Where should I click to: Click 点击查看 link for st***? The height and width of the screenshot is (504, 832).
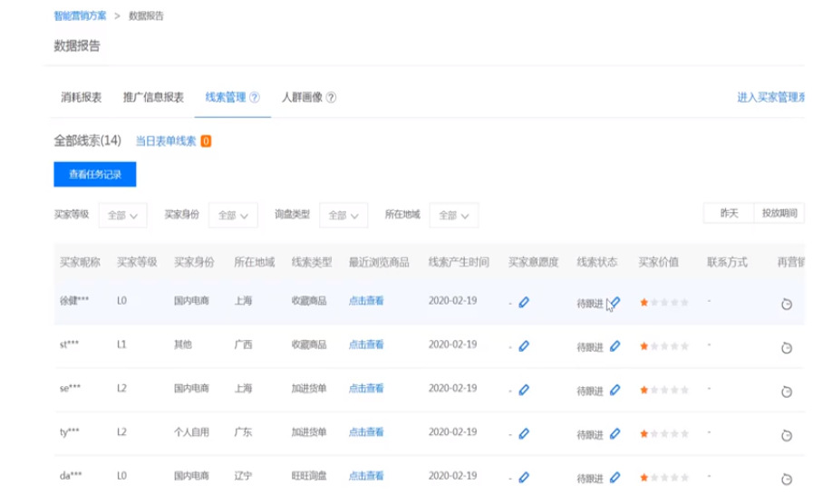[x=366, y=344]
